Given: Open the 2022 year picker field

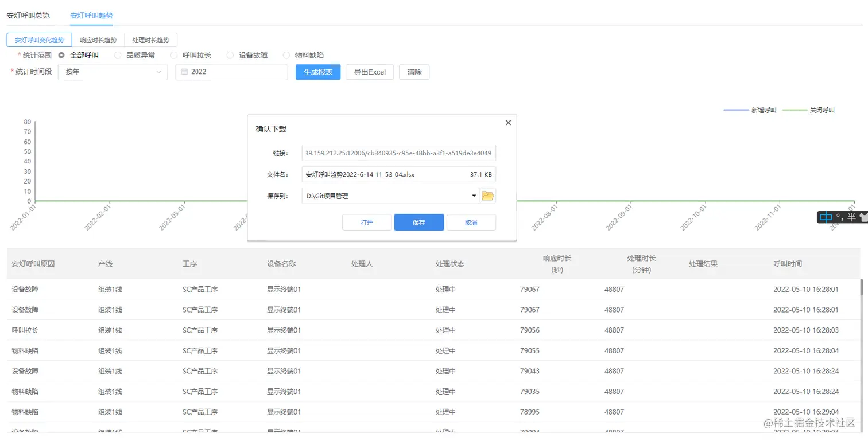Looking at the screenshot, I should 231,72.
